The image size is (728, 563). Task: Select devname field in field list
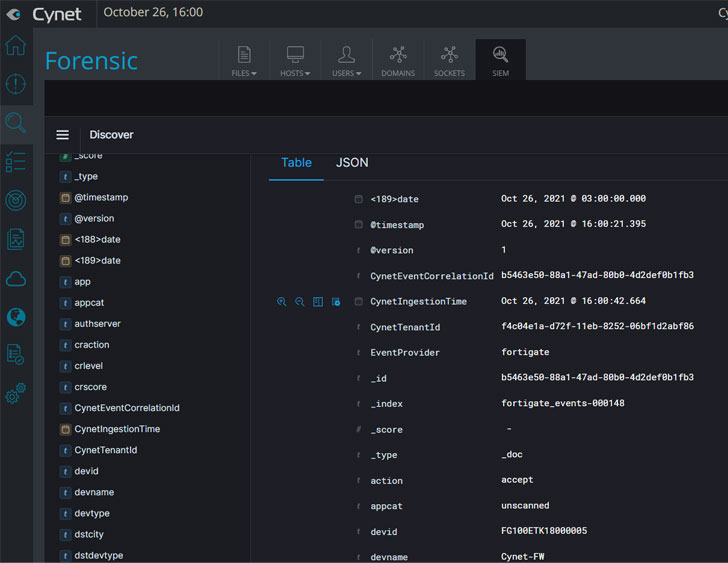[94, 492]
